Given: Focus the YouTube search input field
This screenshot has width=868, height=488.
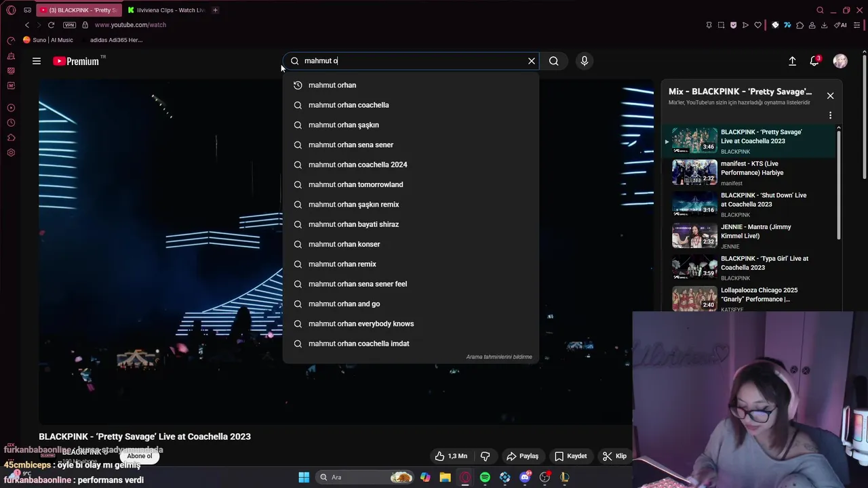Looking at the screenshot, I should [x=412, y=61].
